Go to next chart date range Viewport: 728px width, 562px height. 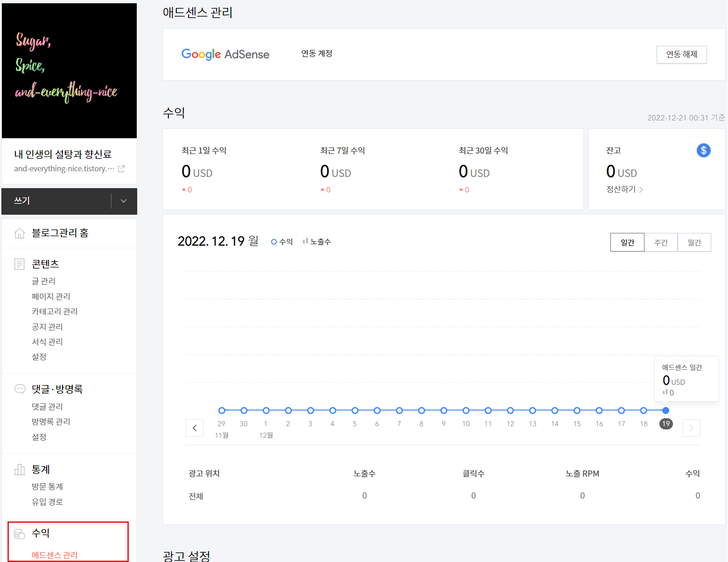(x=692, y=428)
